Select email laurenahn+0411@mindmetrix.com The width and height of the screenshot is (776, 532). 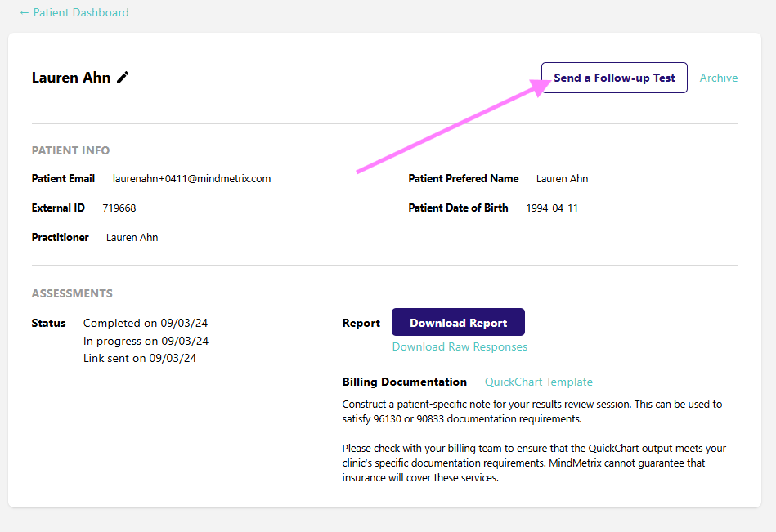tap(191, 178)
